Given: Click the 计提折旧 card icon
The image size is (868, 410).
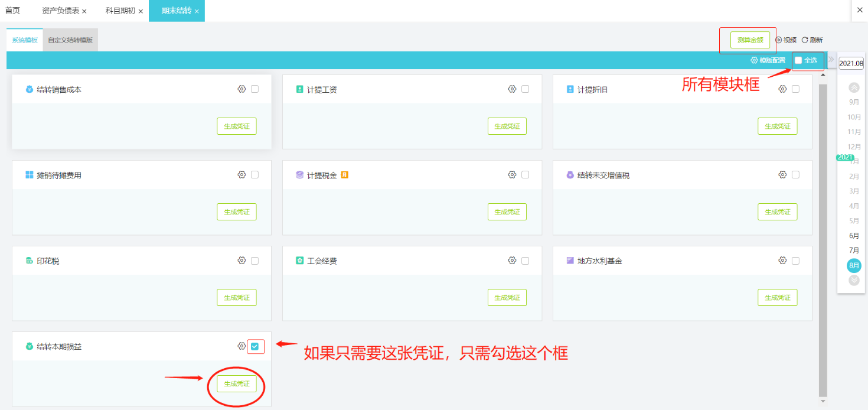Looking at the screenshot, I should point(570,89).
